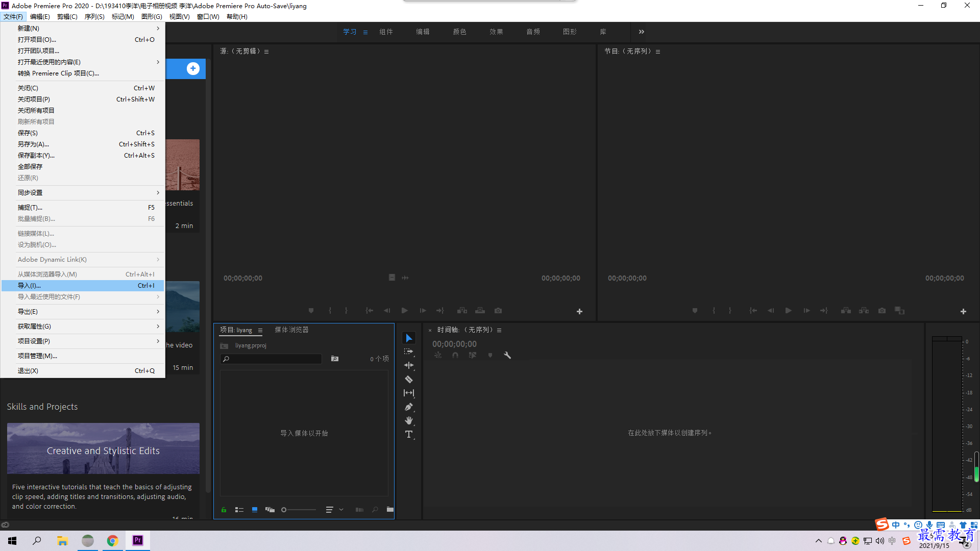Screen dimensions: 980x551
Task: Switch Project panel to Icon view
Action: (254, 509)
